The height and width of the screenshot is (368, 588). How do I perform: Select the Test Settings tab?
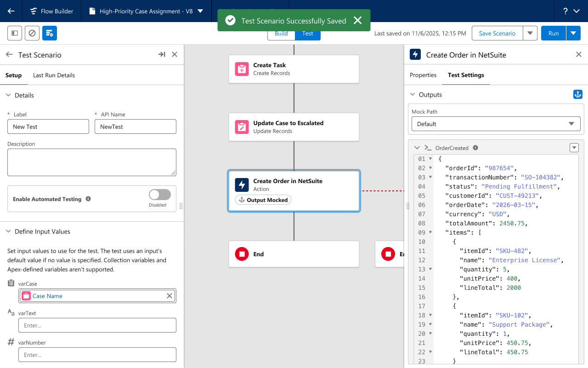tap(466, 75)
